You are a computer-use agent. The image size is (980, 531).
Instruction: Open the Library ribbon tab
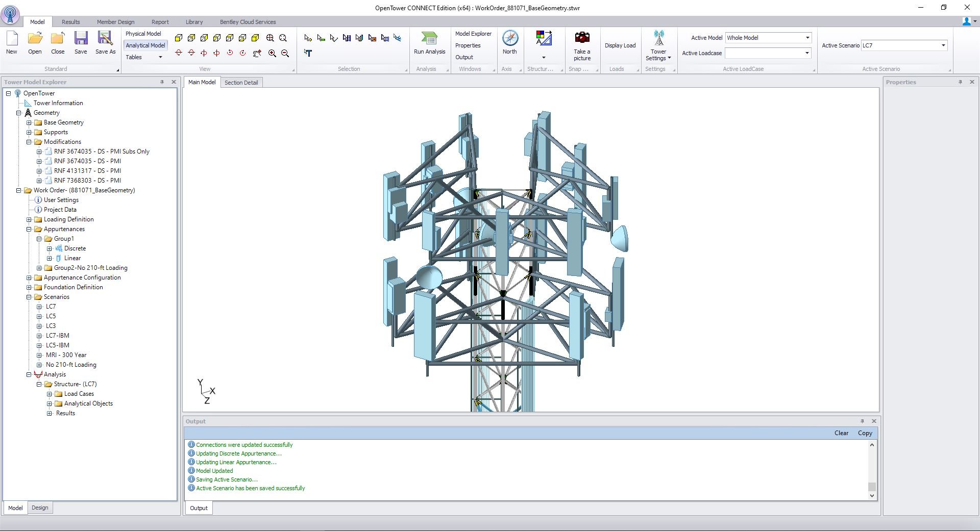pos(194,22)
